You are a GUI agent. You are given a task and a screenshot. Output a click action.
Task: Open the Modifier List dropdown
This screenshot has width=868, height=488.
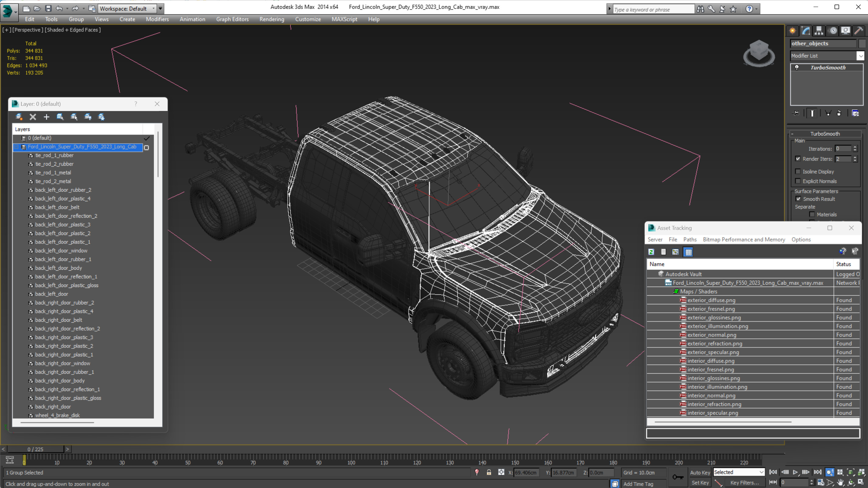point(860,56)
